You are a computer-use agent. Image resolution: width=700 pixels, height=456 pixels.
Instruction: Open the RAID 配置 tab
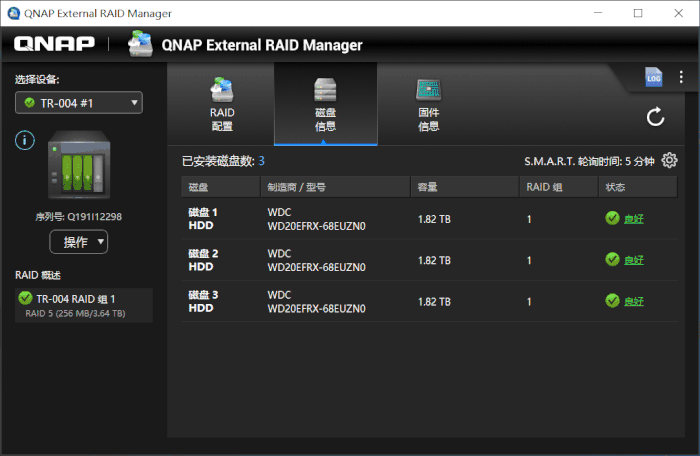click(222, 104)
